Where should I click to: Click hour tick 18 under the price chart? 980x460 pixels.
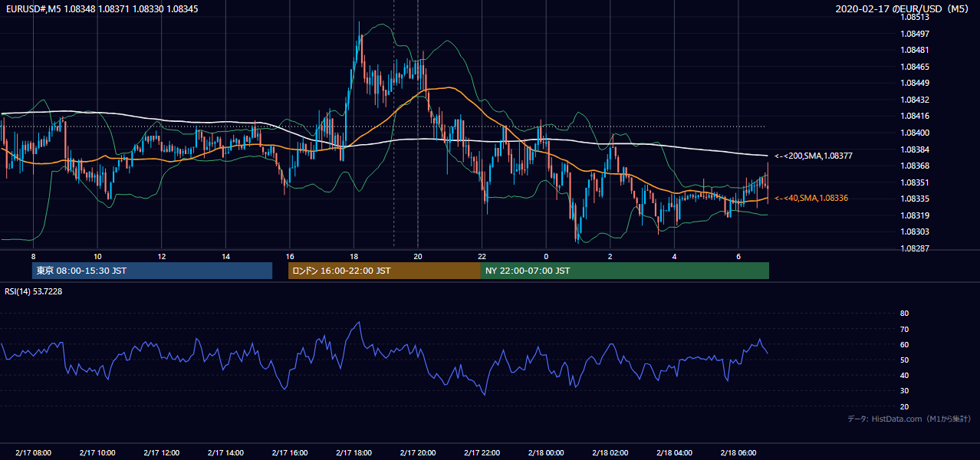tap(354, 256)
